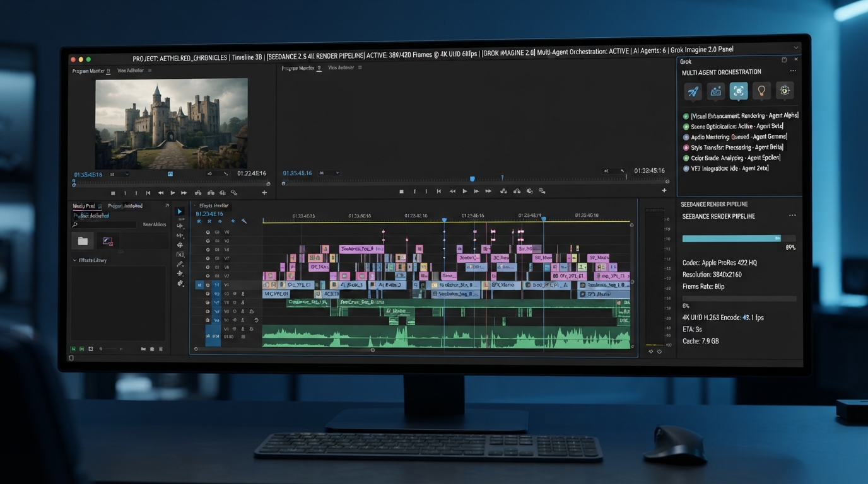
Task: Rewind in the castle preview monitor
Action: pos(161,193)
